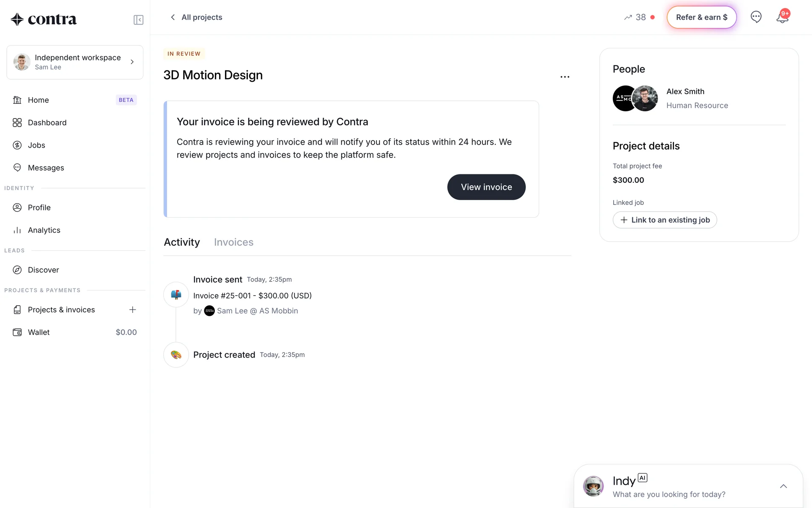This screenshot has width=812, height=508.
Task: Click the Contra logo
Action: [44, 19]
